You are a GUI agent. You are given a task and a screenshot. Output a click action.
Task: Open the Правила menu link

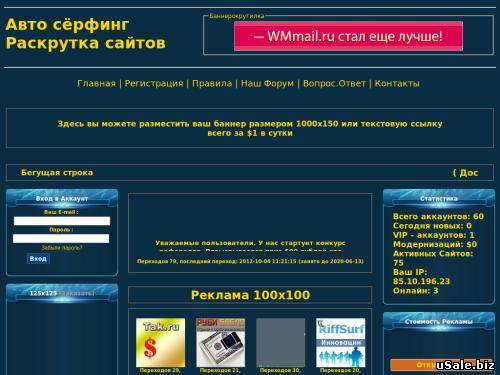click(212, 83)
